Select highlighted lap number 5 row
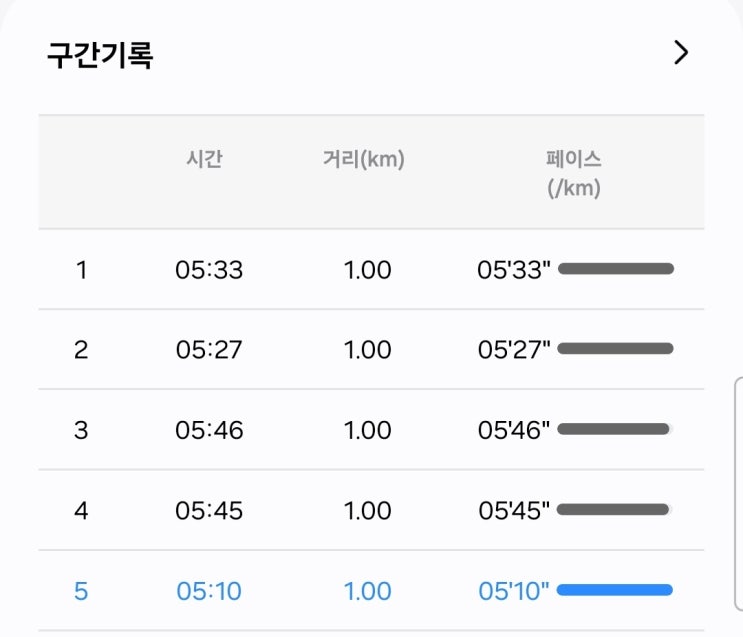Screen dimensions: 743x637 [81, 591]
